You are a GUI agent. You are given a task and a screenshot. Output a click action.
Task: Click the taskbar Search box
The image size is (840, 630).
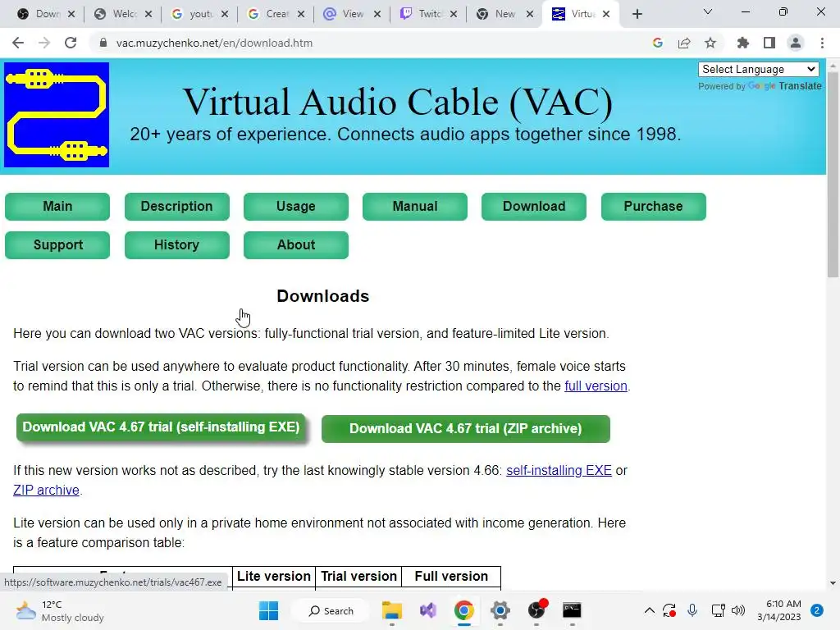click(x=331, y=610)
